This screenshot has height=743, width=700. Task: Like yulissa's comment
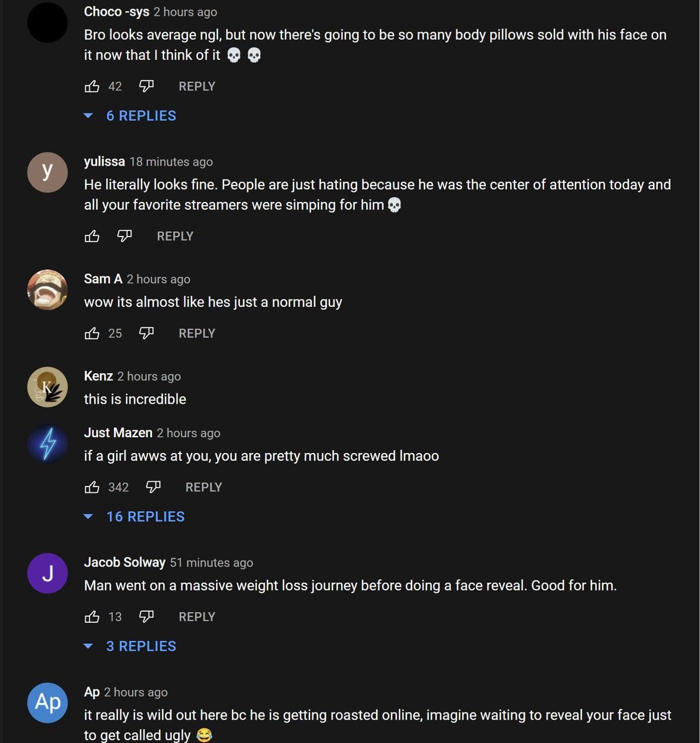(92, 237)
